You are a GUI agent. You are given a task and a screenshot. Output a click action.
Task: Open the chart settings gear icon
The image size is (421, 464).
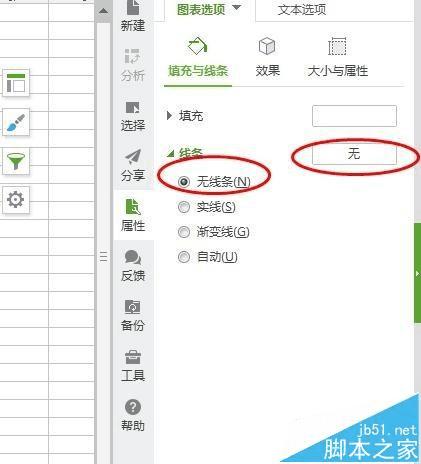(x=16, y=200)
